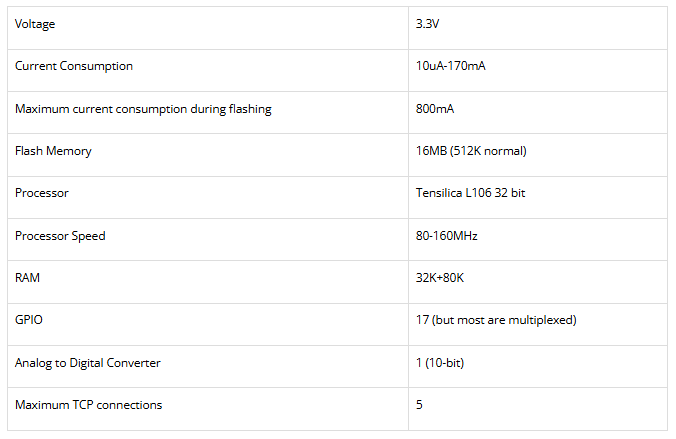
Task: Select the 16MB (512K normal) value
Action: [x=471, y=151]
